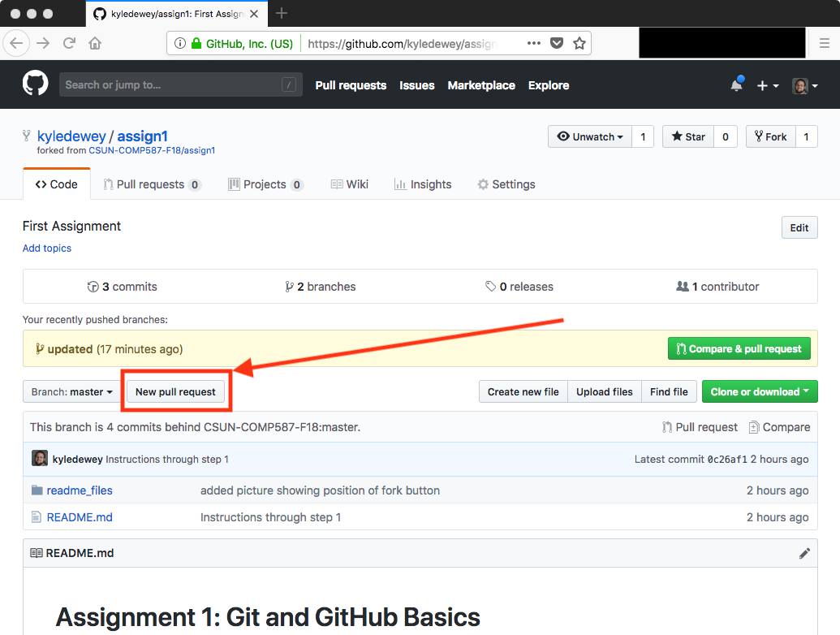Star this repository
This screenshot has width=840, height=635.
(x=688, y=136)
